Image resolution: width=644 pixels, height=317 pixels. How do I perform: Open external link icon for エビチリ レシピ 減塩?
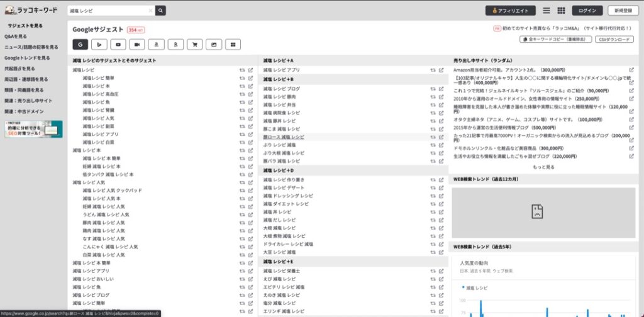[x=441, y=287]
